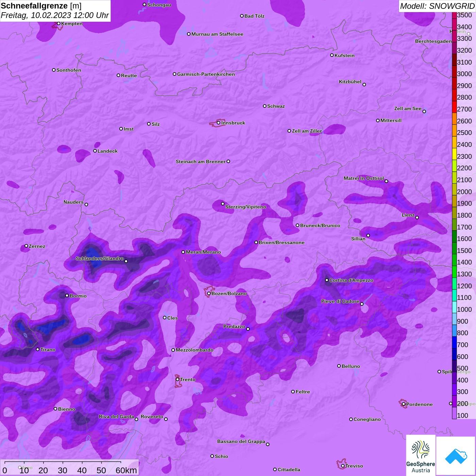Click the Bad Tölz location dot

pyautogui.click(x=242, y=16)
